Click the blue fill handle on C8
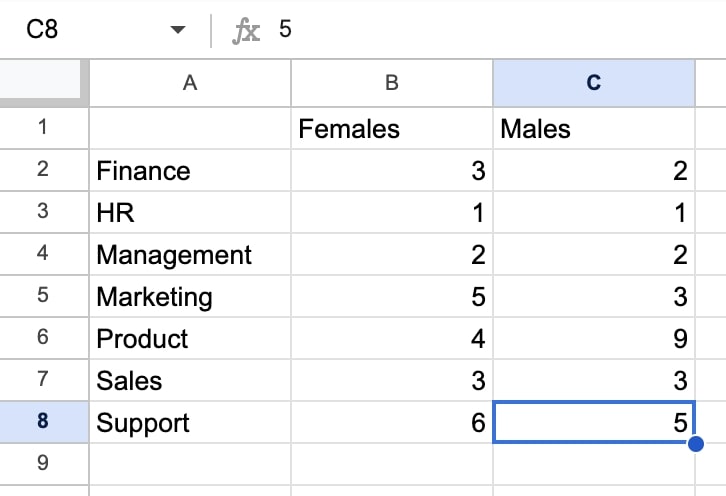 tap(695, 444)
